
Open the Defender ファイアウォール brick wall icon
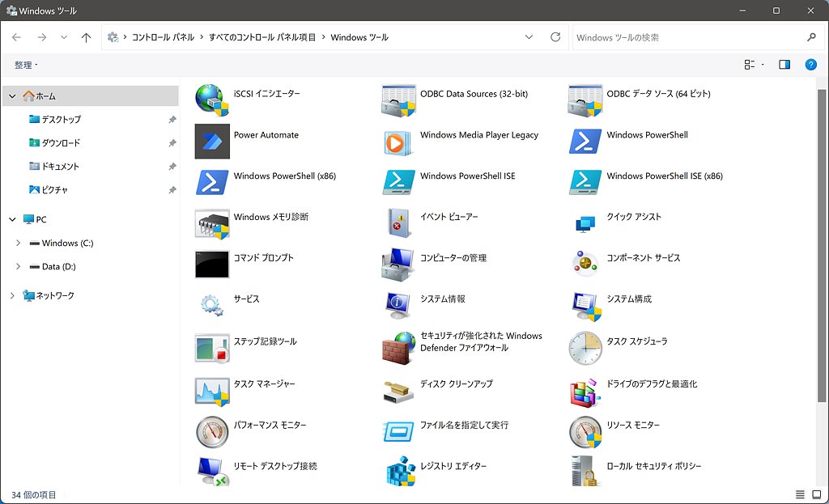point(398,348)
